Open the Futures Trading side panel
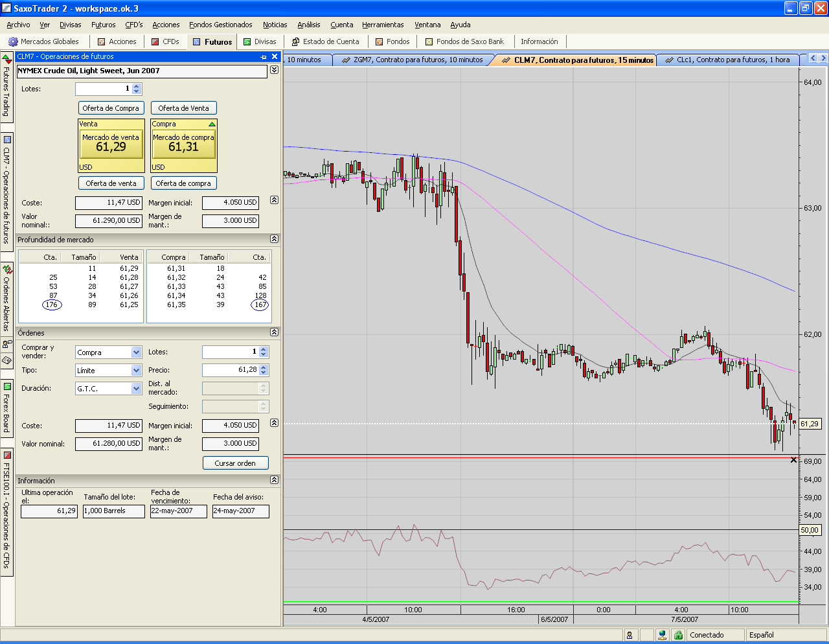The height and width of the screenshot is (644, 829). click(x=6, y=87)
